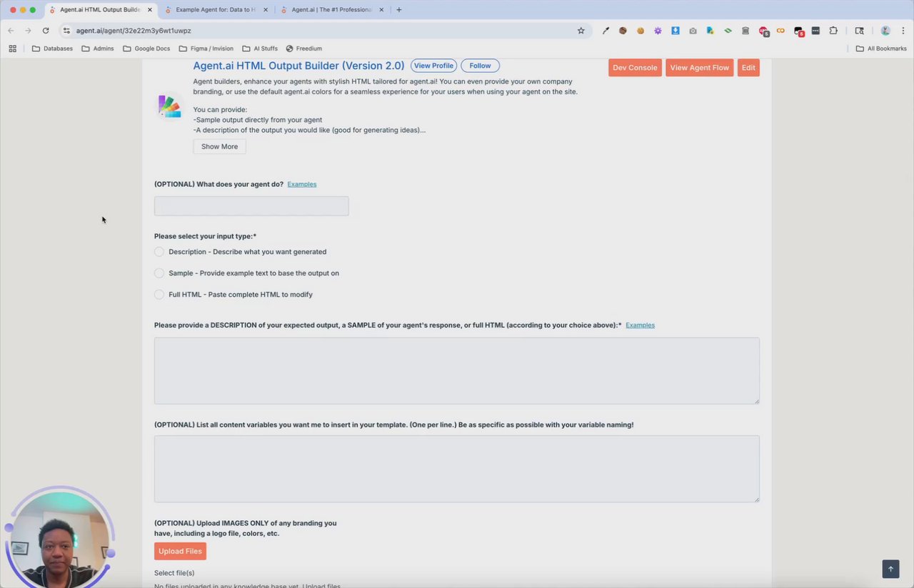Click the blue download extension icon
Screen dimensions: 914x588
pos(676,31)
